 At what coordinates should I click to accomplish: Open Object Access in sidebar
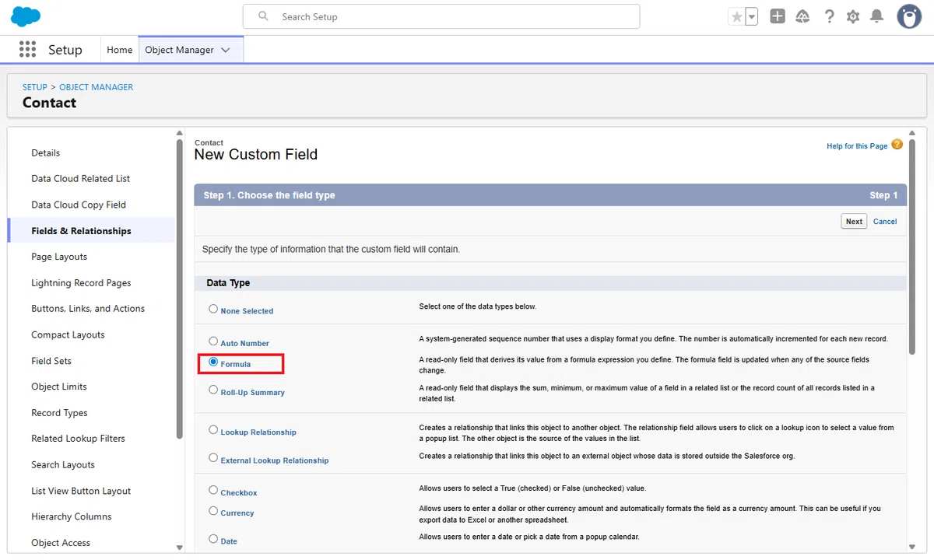point(61,543)
